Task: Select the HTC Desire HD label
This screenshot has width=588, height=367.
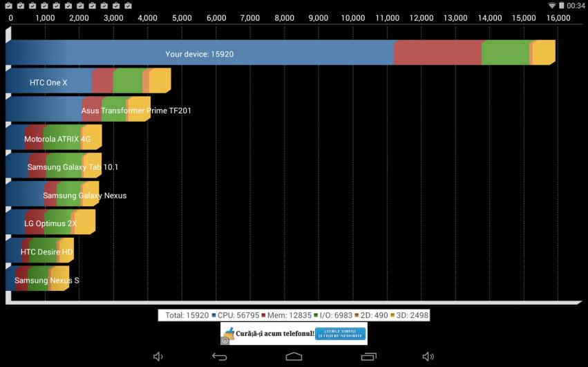Action: coord(46,252)
